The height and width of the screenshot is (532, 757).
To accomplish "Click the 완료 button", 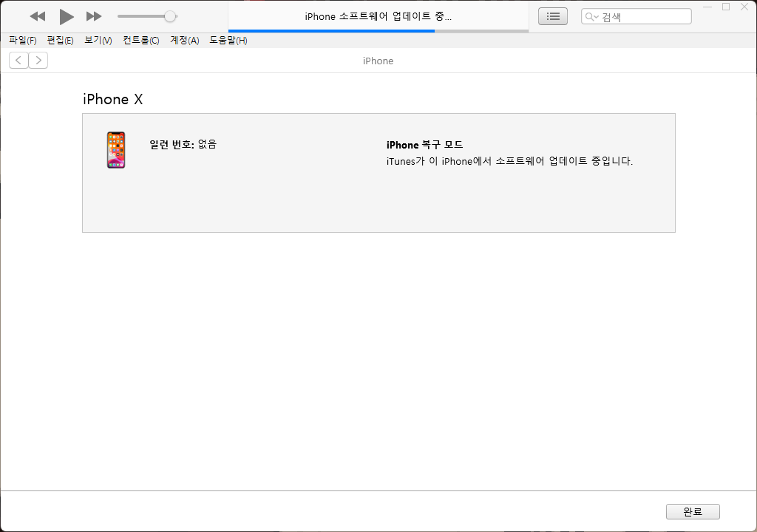I will click(693, 512).
